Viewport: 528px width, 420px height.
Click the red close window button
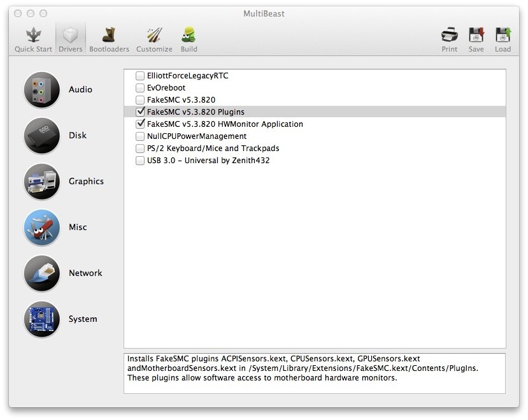pyautogui.click(x=18, y=13)
